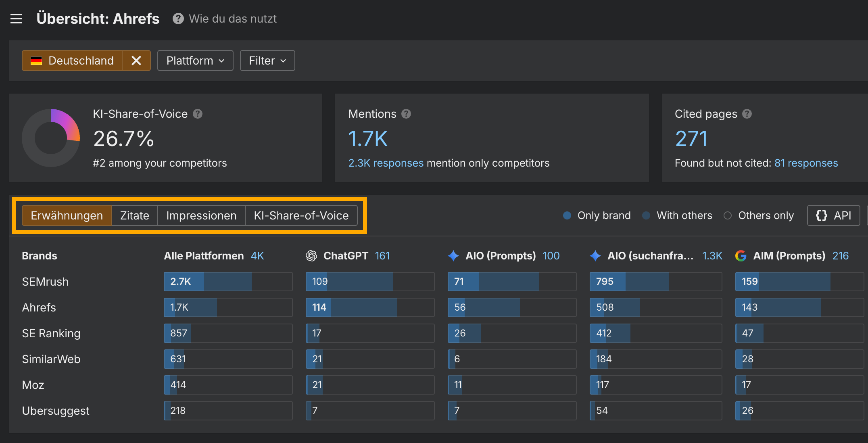Select the Deutschland country chip
This screenshot has width=868, height=443.
point(72,61)
